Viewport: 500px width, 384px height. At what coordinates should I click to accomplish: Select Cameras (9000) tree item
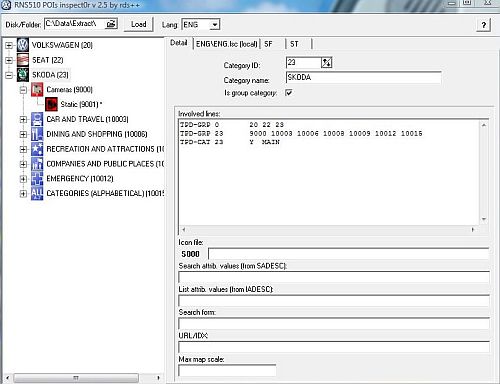pyautogui.click(x=69, y=90)
